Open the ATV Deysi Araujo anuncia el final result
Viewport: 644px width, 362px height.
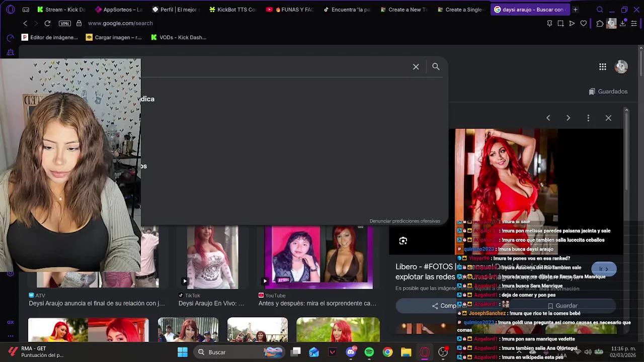point(97,303)
